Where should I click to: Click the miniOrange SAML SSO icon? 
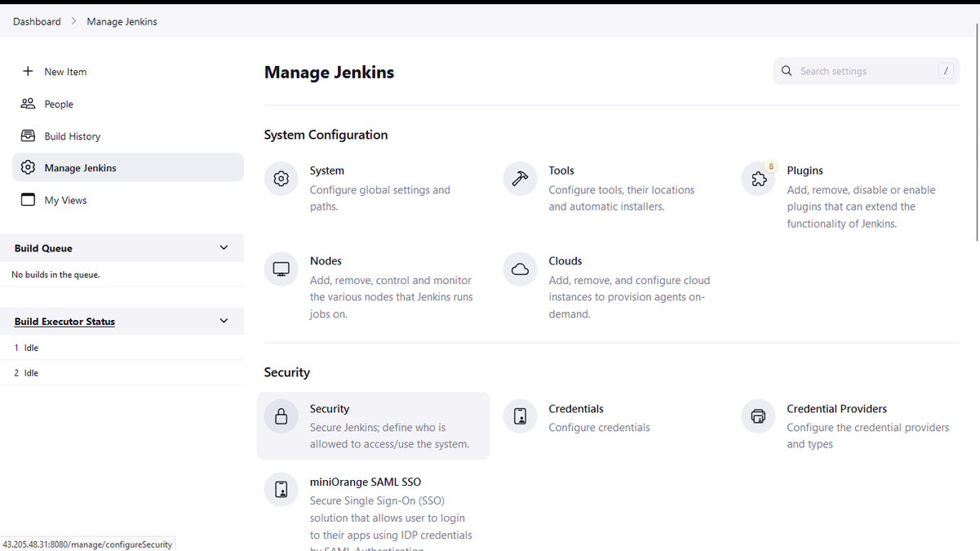281,490
